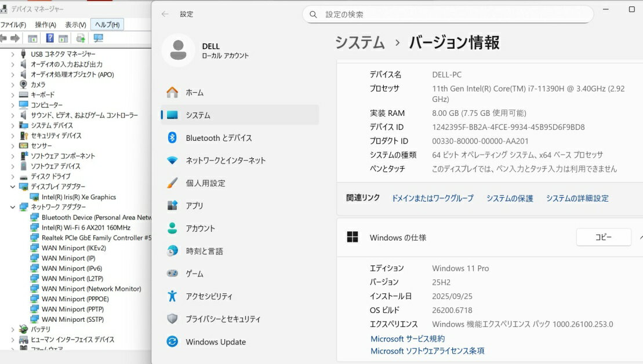Viewport: 643px width, 364px height.
Task: Click the update driver toolbar icon
Action: (81, 38)
